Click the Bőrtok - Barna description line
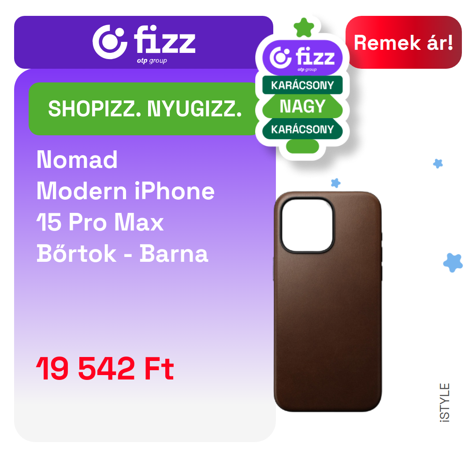Image resolution: width=476 pixels, height=476 pixels. (123, 254)
